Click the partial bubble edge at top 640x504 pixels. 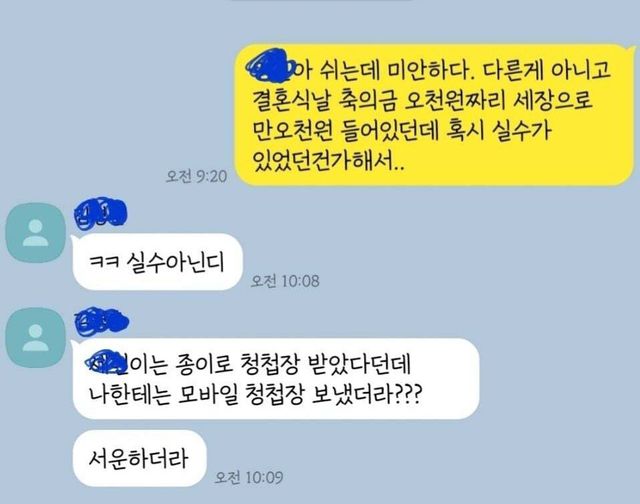click(x=322, y=1)
